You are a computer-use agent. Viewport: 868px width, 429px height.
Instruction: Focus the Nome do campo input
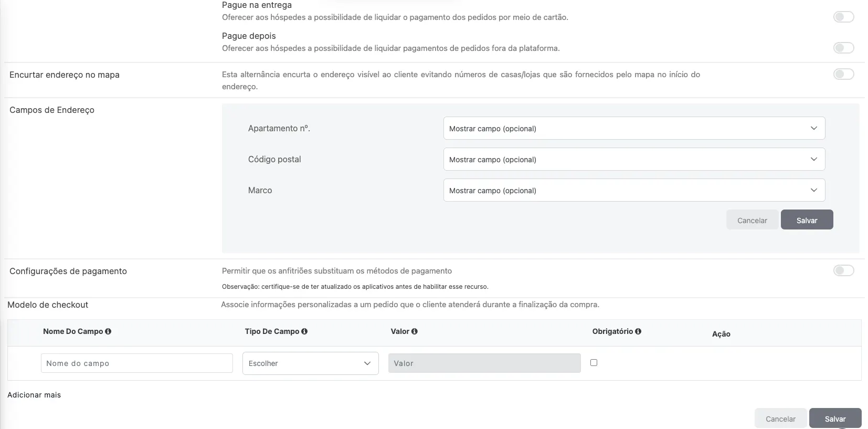coord(136,363)
